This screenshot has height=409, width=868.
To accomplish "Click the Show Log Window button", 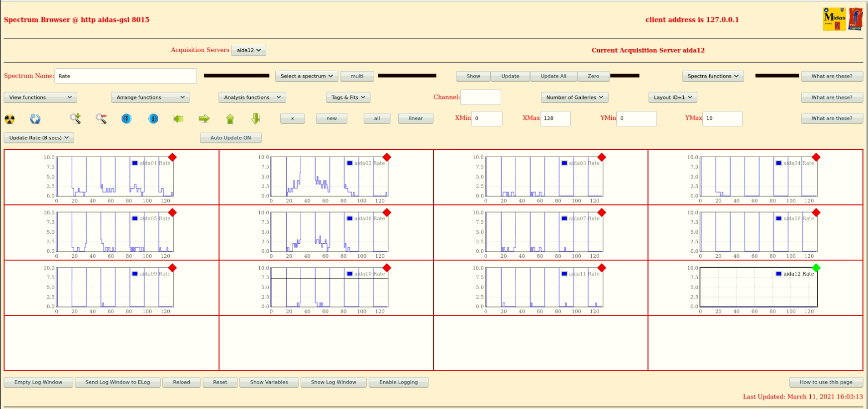I will pos(333,382).
